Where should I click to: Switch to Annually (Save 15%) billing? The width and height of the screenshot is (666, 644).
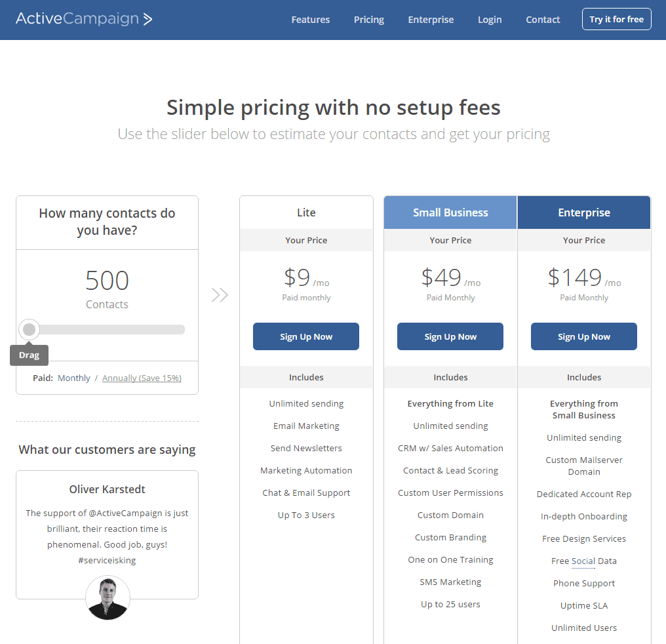point(142,378)
